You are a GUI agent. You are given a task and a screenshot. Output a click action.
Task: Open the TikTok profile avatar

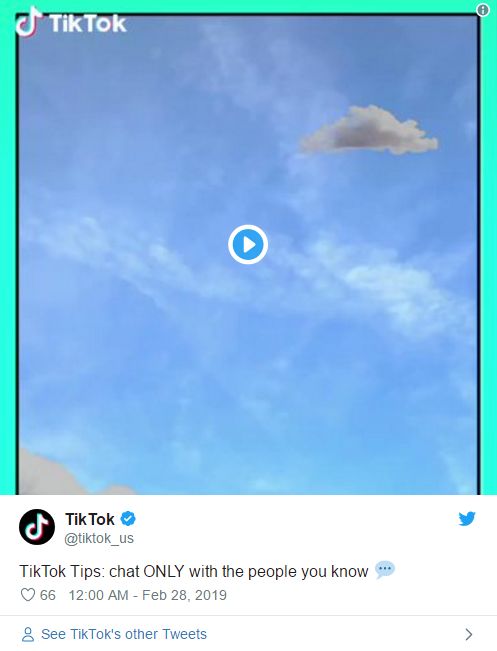click(x=37, y=526)
